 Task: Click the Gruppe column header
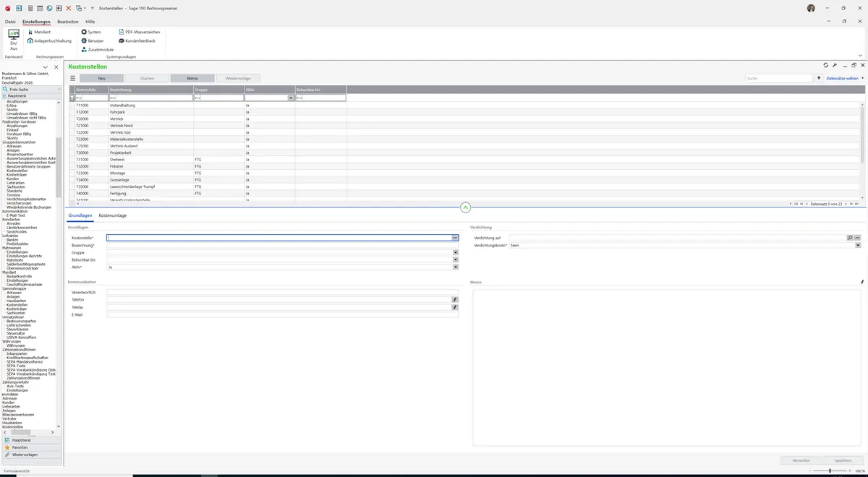(218, 90)
